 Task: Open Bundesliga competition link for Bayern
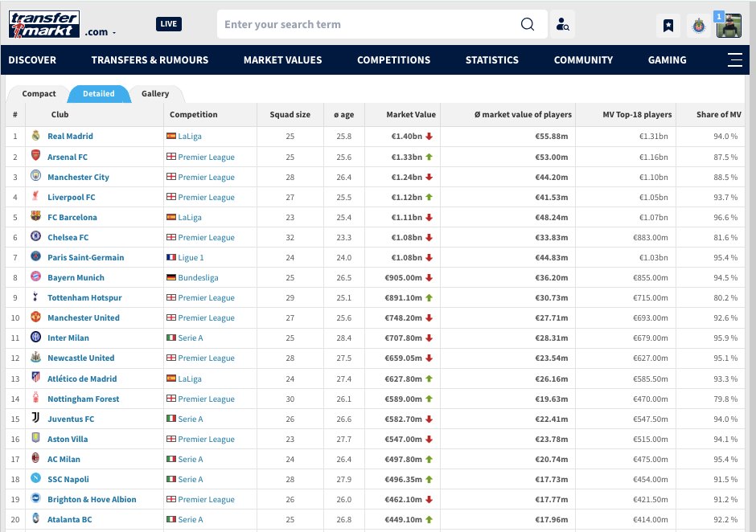click(x=198, y=277)
